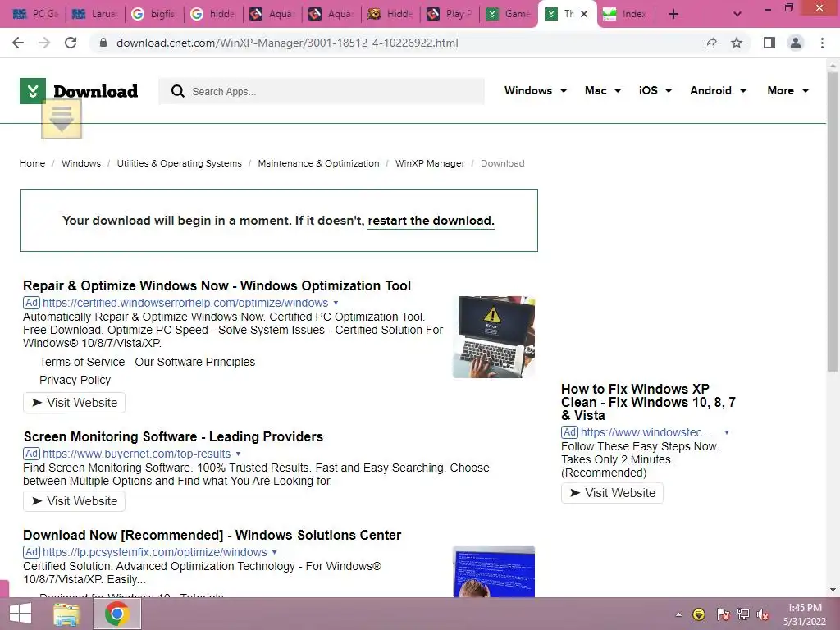Open Maintenance & Optimization breadcrumb
The height and width of the screenshot is (630, 840).
tap(318, 163)
